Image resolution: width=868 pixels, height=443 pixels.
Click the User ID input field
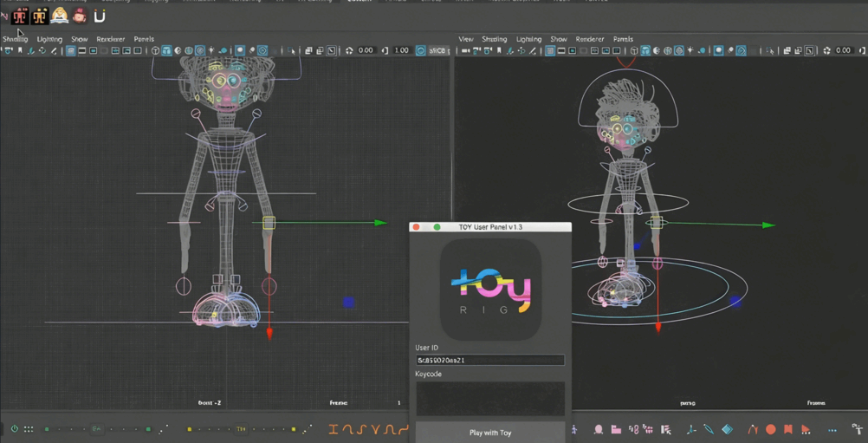(x=490, y=360)
